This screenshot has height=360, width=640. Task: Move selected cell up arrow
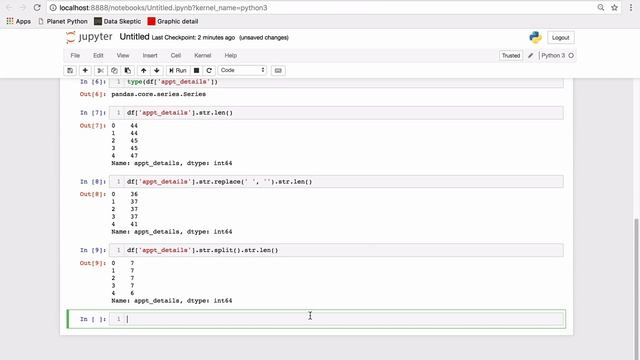click(144, 71)
